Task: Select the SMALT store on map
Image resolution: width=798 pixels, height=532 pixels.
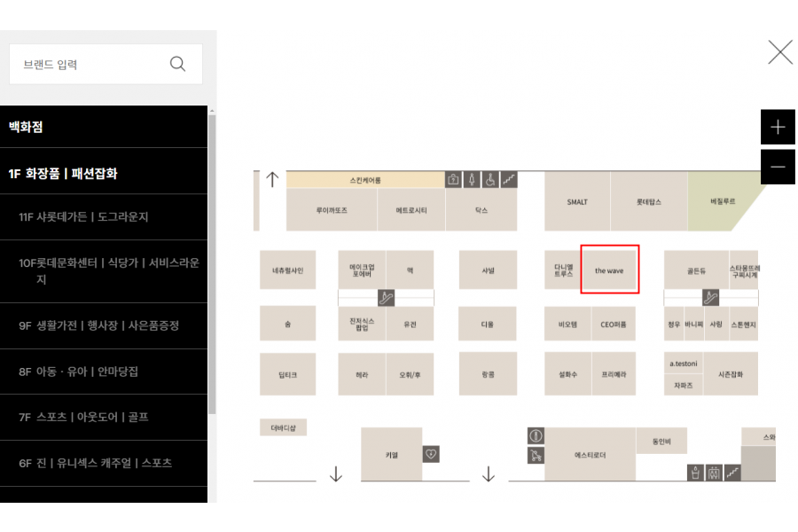Action: (577, 201)
